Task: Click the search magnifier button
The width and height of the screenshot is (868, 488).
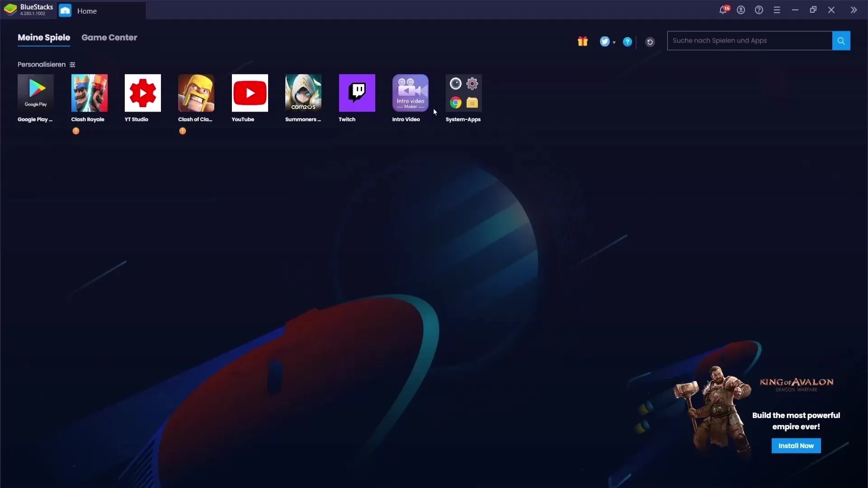Action: tap(841, 41)
